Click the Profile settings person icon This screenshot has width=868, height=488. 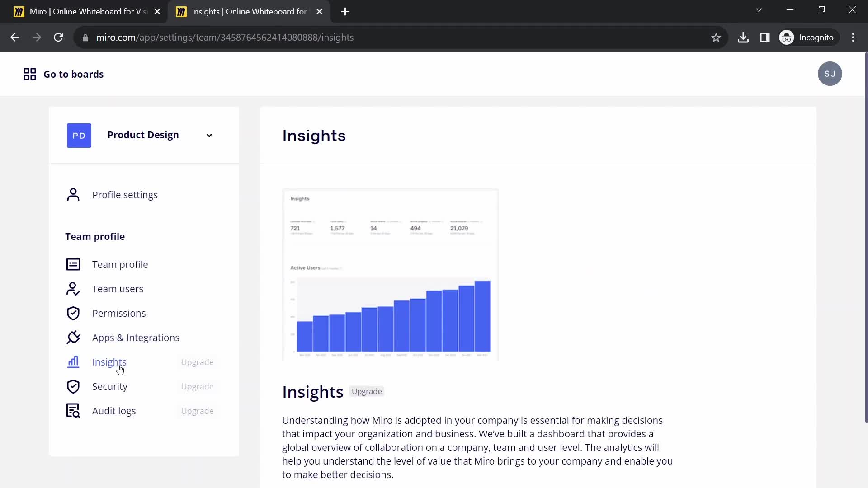(73, 195)
